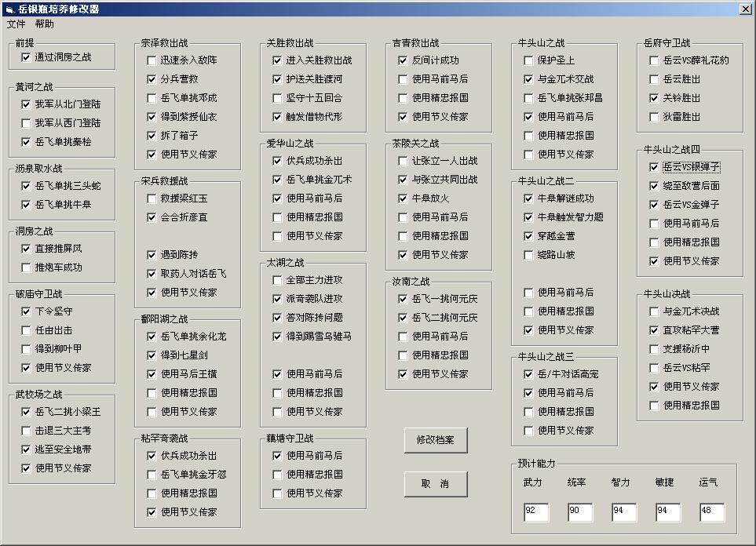Open the 帮助 menu
The width and height of the screenshot is (756, 546).
click(x=45, y=24)
